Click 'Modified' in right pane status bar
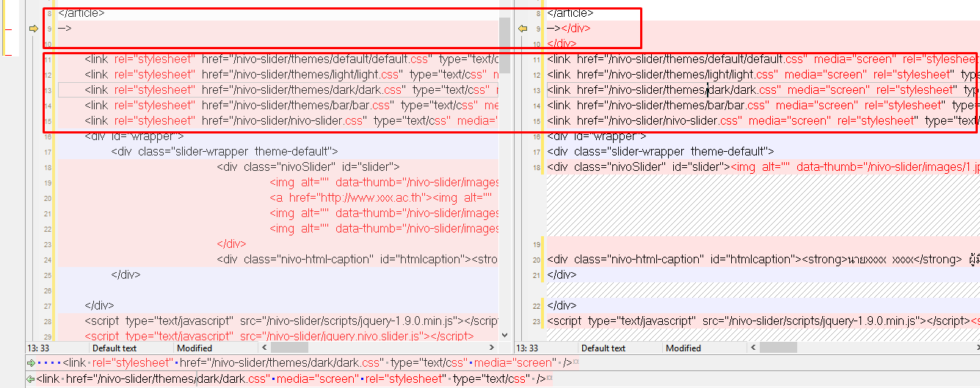This screenshot has width=980, height=388. click(683, 348)
